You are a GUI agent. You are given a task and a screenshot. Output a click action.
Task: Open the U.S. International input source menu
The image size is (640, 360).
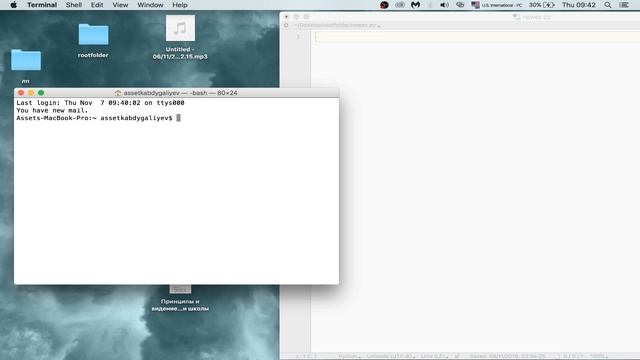[x=497, y=5]
